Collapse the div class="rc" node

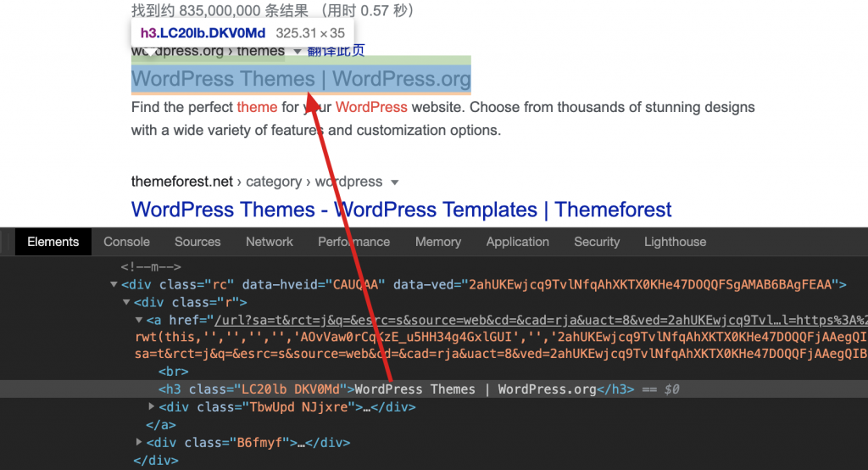[x=114, y=285]
